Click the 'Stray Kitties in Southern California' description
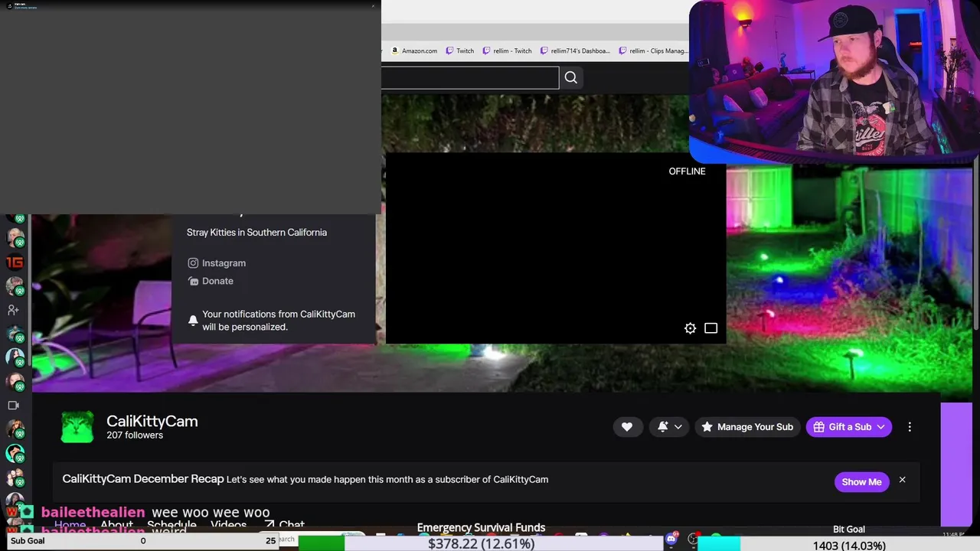980x551 pixels. [x=256, y=233]
